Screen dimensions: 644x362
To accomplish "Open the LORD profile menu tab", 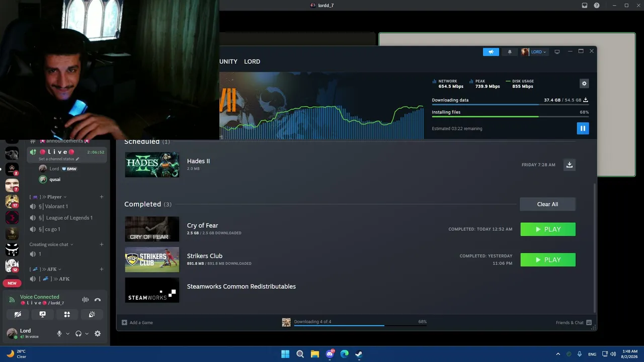I will tap(252, 61).
